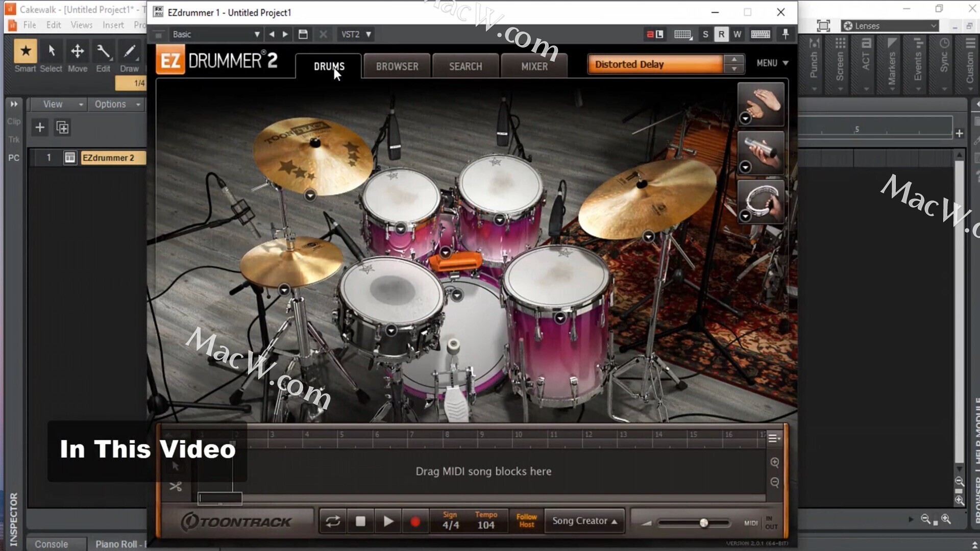Toggle Follow Host tempo sync
The height and width of the screenshot is (551, 980).
coord(526,521)
